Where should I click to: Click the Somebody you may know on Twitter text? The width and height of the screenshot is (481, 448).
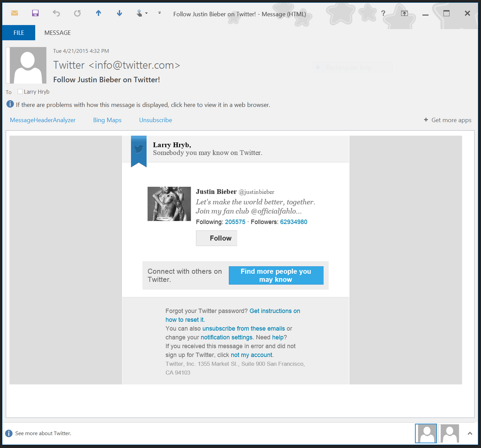coord(208,153)
